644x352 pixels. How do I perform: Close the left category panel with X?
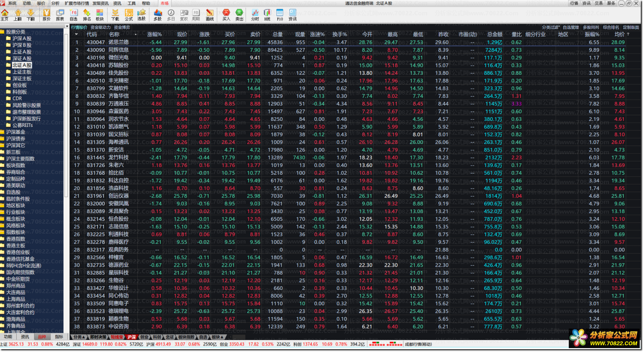click(67, 27)
